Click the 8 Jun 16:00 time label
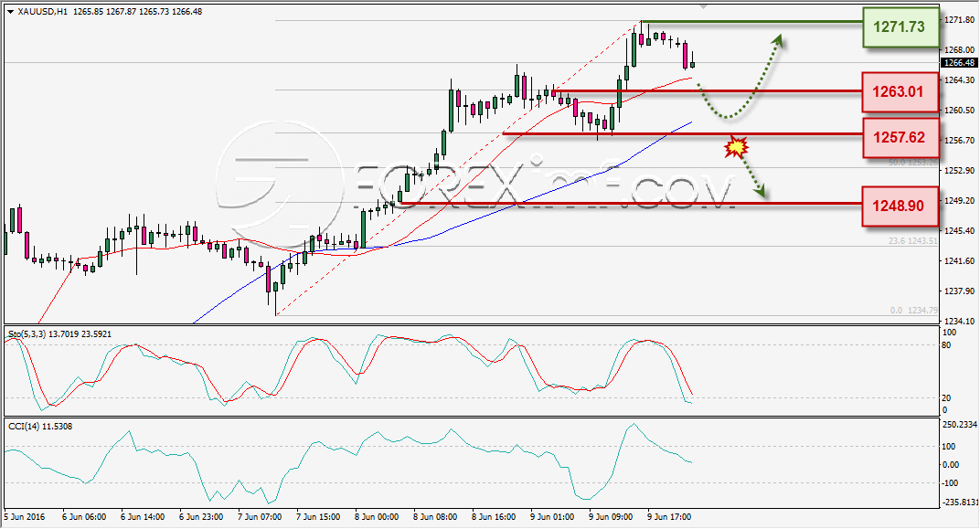 tap(494, 516)
